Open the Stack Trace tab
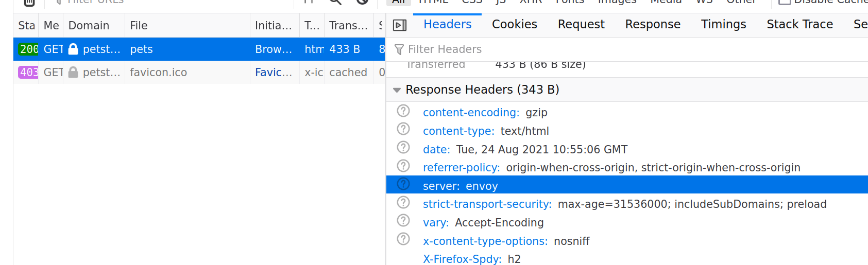The height and width of the screenshot is (265, 868). 799,24
